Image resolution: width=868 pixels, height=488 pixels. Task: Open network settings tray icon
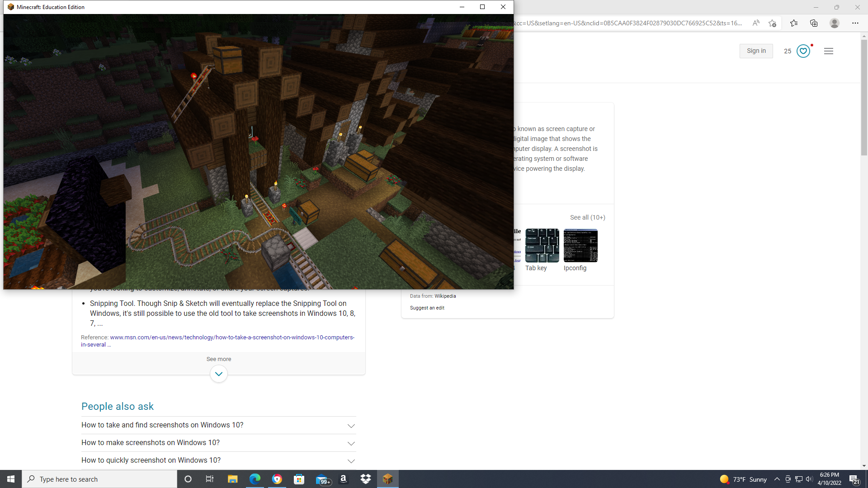pyautogui.click(x=799, y=479)
